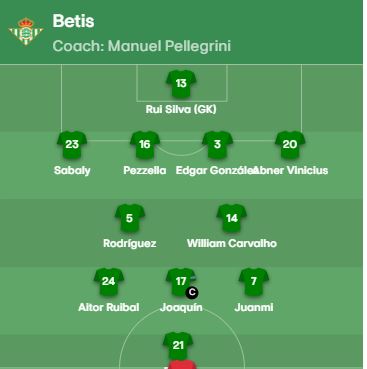Select Juanmi's number 7 shirt
This screenshot has width=367, height=369.
(254, 282)
